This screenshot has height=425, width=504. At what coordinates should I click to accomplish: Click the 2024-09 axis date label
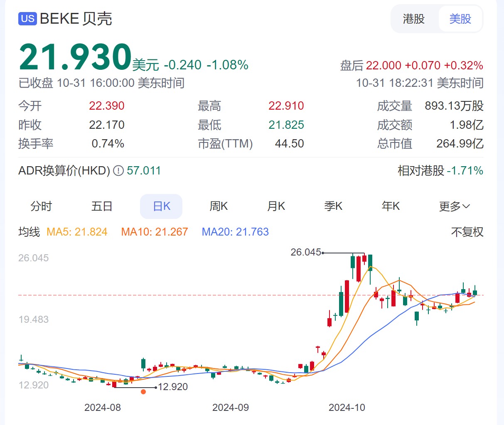[x=231, y=408]
